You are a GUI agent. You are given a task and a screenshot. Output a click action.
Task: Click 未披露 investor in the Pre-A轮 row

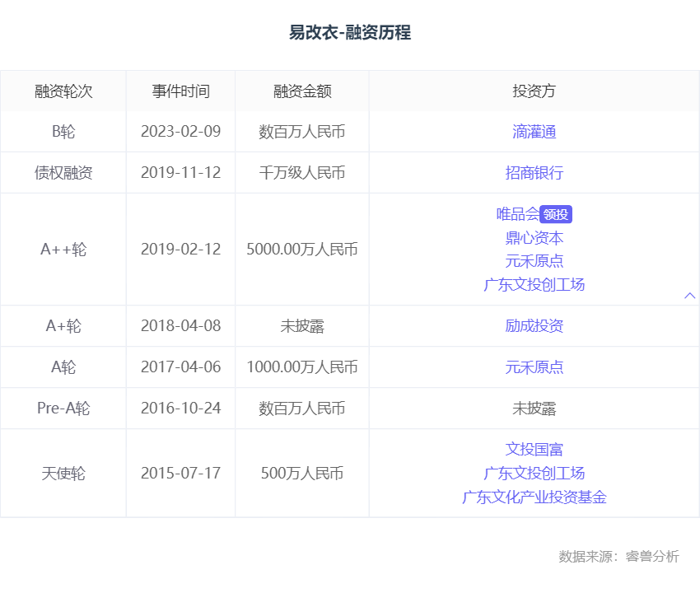[534, 409]
